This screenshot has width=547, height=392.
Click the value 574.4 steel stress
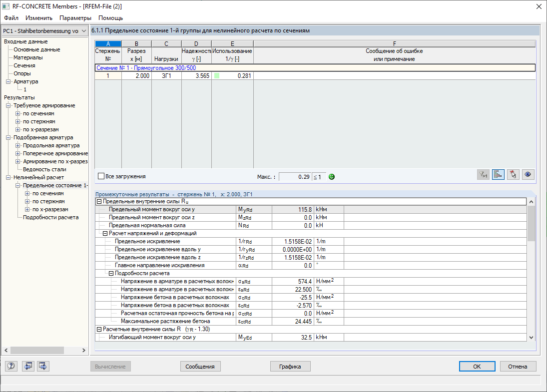pyautogui.click(x=292, y=282)
